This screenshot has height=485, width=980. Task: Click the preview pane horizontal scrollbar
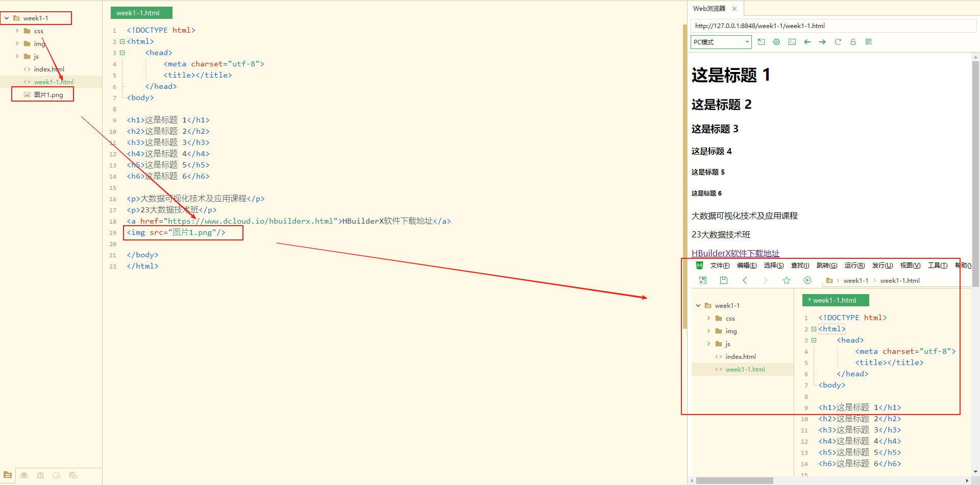[734, 480]
